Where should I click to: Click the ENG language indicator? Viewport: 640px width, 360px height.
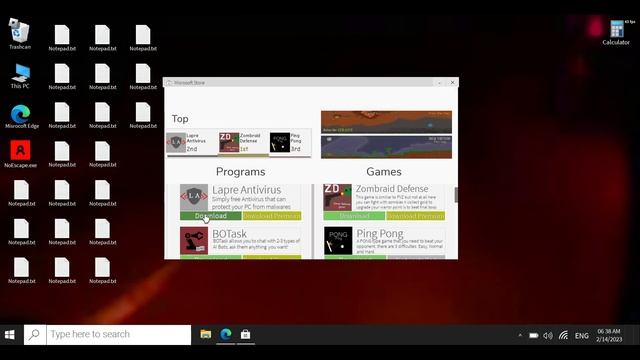click(x=582, y=336)
